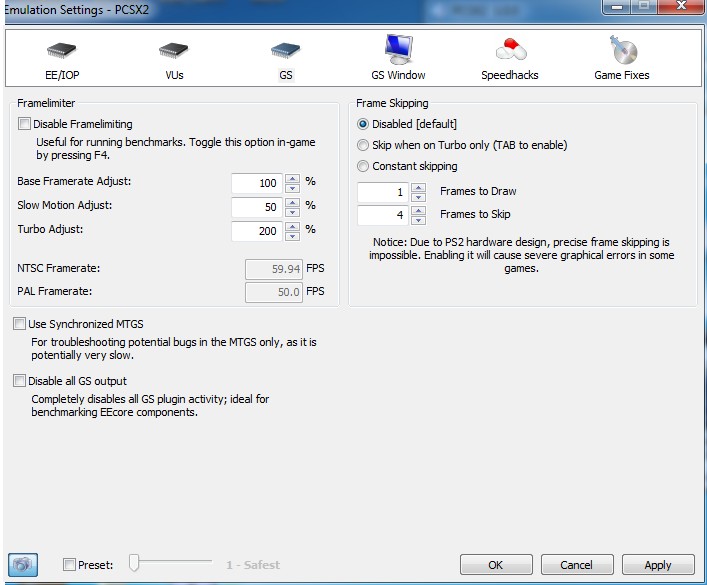Click the Base Framerate Adjust field
This screenshot has width=707, height=585.
tap(257, 183)
